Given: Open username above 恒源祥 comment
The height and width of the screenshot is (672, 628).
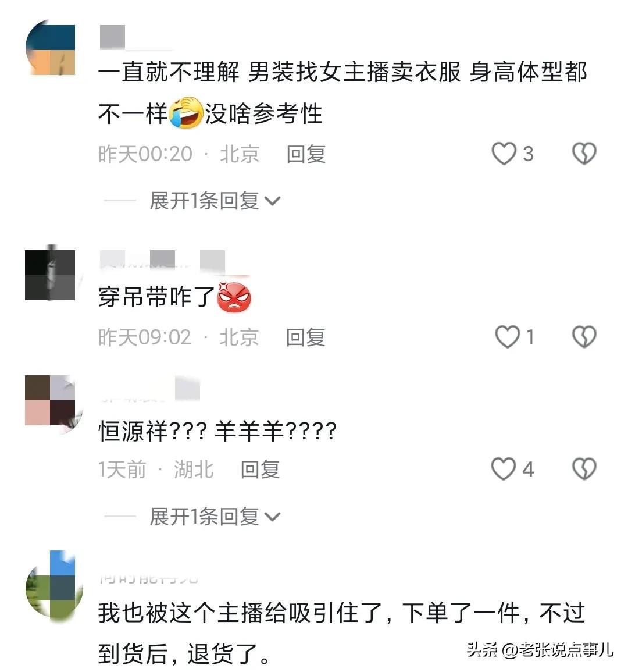Looking at the screenshot, I should [150, 390].
